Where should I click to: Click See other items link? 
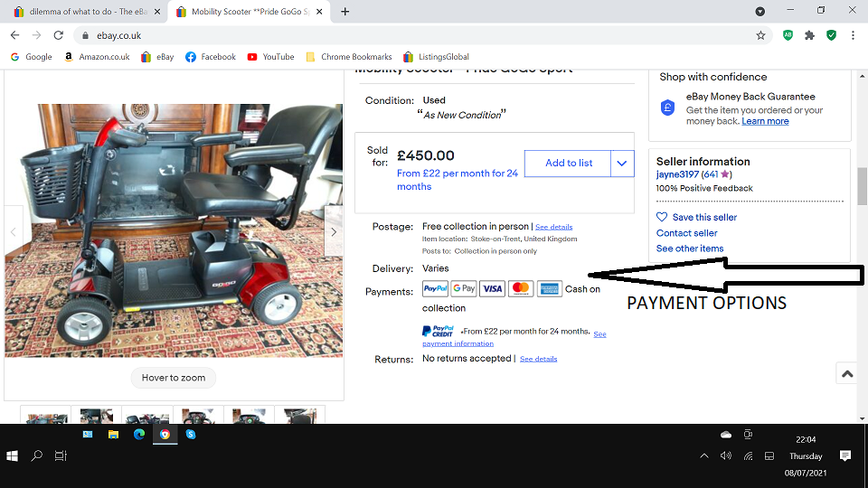[690, 249]
